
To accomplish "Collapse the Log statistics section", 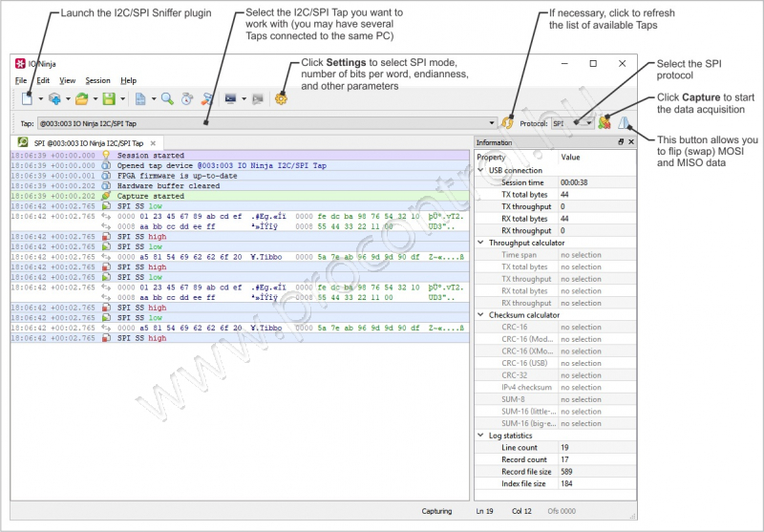I will [480, 436].
